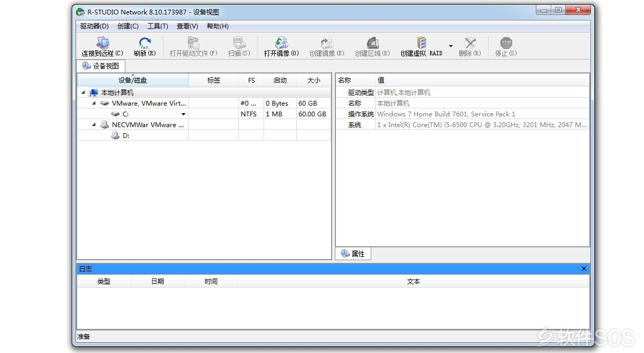Click the 系统 property name
Image resolution: width=644 pixels, height=353 pixels.
coord(355,125)
